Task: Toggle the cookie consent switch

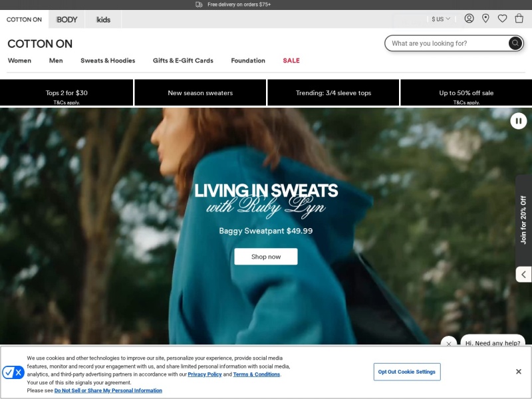Action: [13, 372]
